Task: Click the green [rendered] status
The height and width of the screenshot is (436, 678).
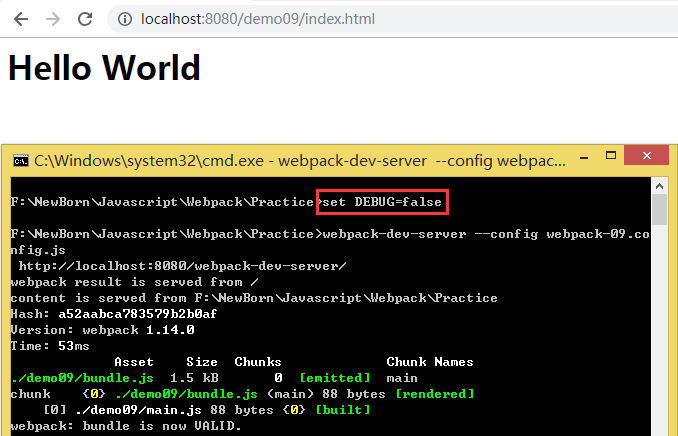Action: [x=435, y=394]
